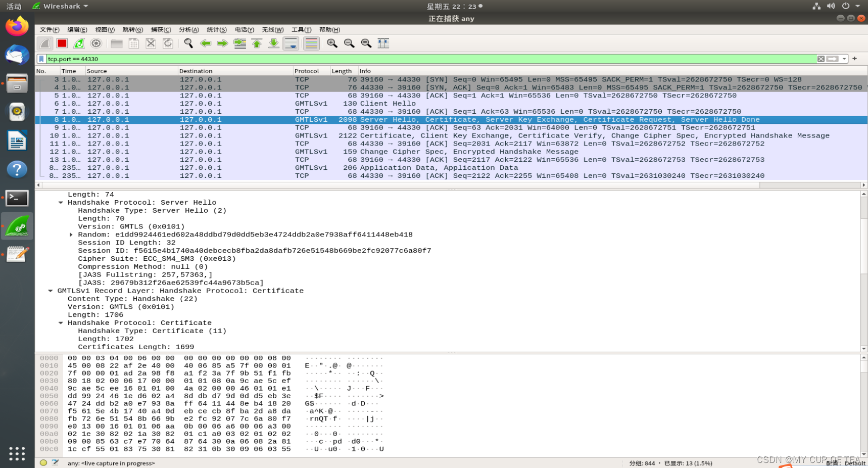Open the expert information status indicator
The image size is (868, 468).
click(43, 462)
